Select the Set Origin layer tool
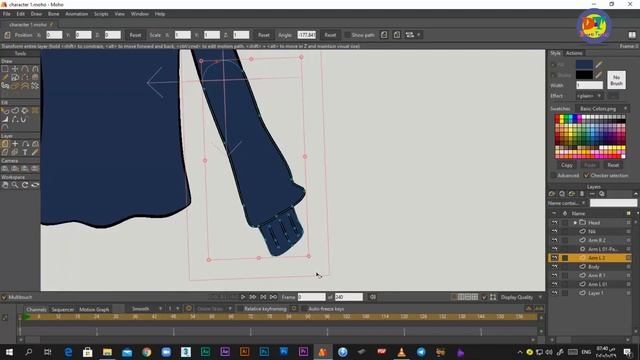 point(15,144)
